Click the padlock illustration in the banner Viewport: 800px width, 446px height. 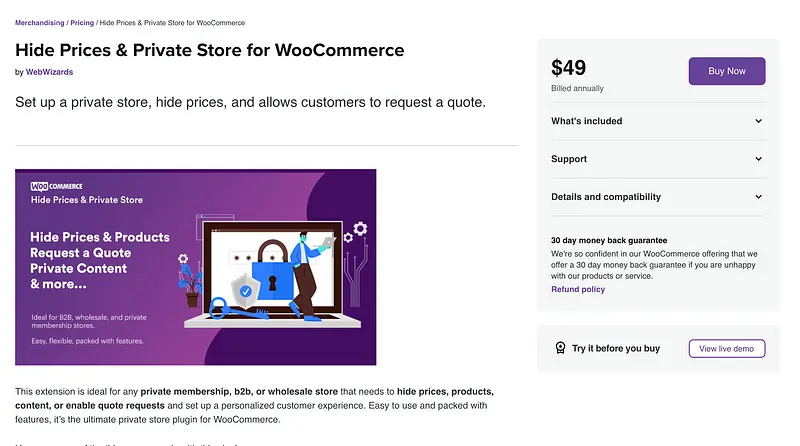pos(270,271)
